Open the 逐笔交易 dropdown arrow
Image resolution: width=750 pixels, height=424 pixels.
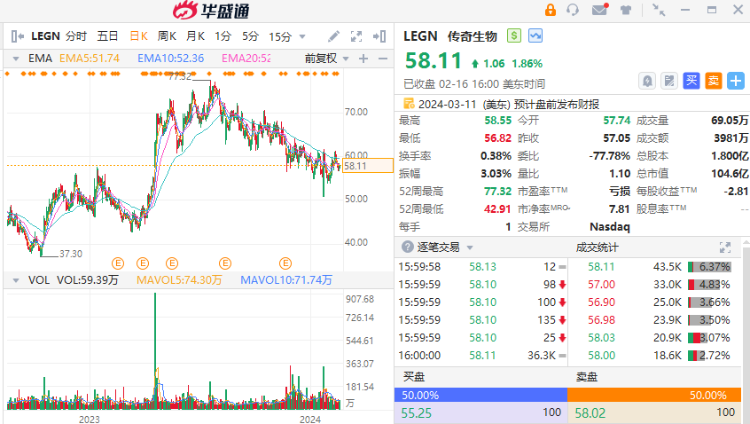point(470,247)
